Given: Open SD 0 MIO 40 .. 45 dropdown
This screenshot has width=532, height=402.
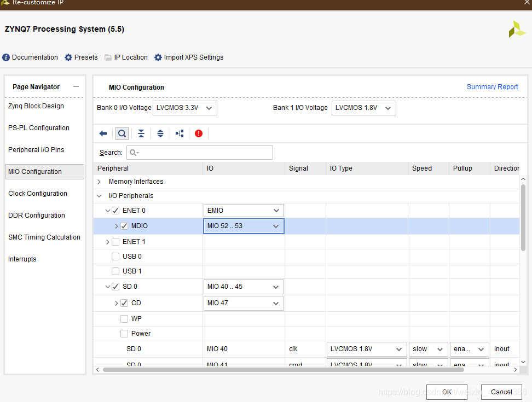Looking at the screenshot, I should click(244, 287).
